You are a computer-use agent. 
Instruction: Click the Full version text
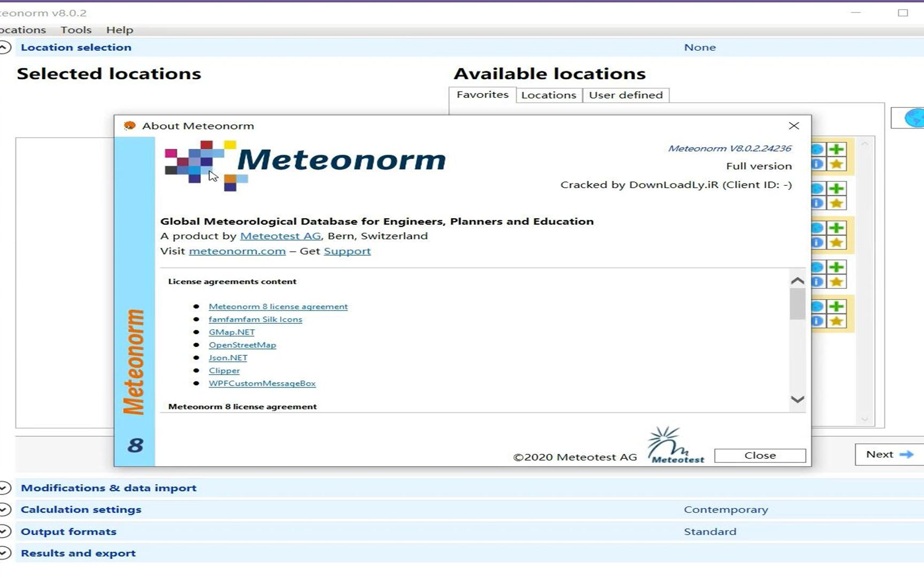759,166
